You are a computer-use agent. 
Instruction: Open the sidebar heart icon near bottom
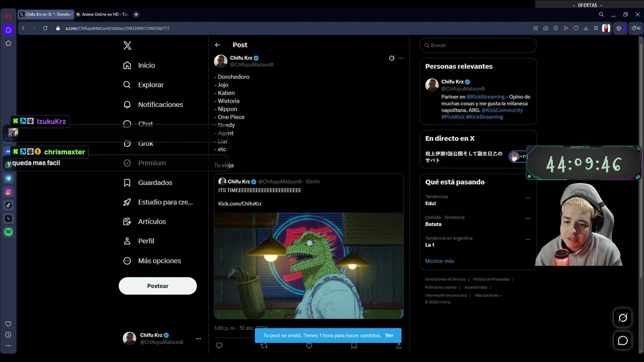(x=8, y=324)
